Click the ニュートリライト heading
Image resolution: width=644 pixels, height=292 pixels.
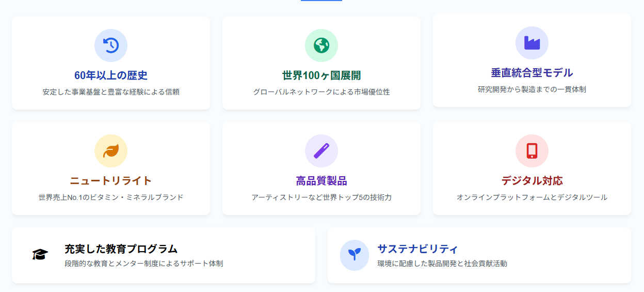click(x=111, y=181)
